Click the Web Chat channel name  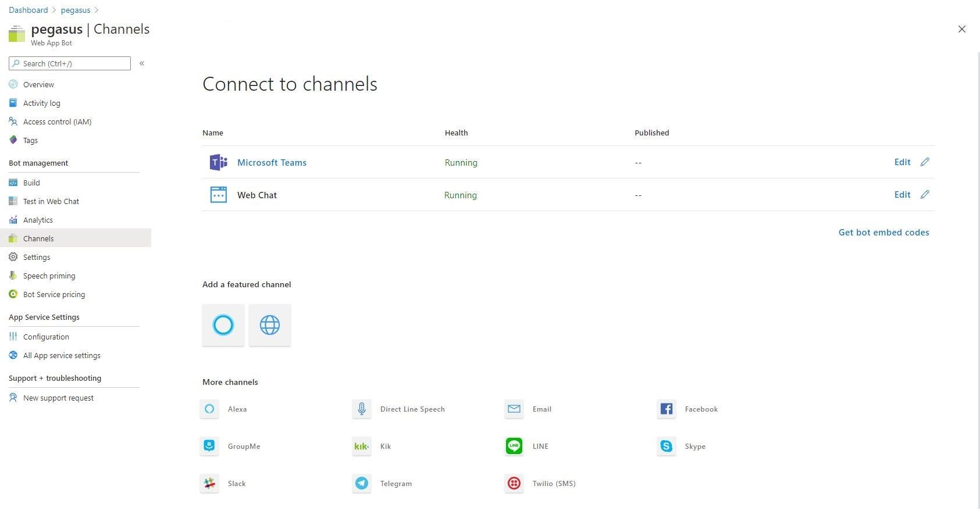tap(257, 195)
